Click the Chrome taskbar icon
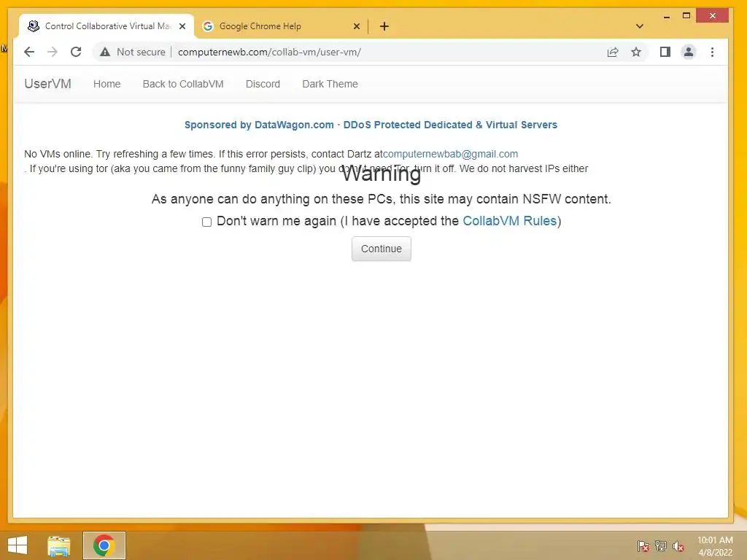Viewport: 747px width, 560px height. click(104, 545)
